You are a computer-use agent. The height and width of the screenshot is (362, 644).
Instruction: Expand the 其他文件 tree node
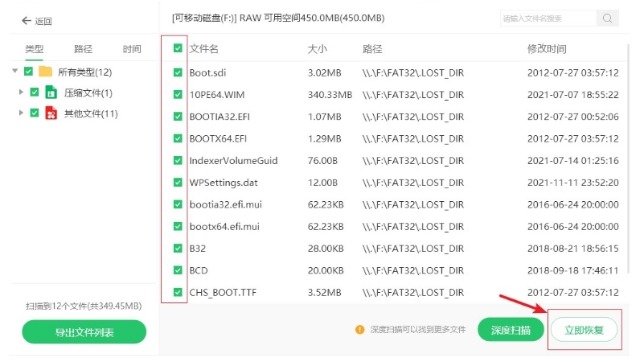(x=22, y=113)
